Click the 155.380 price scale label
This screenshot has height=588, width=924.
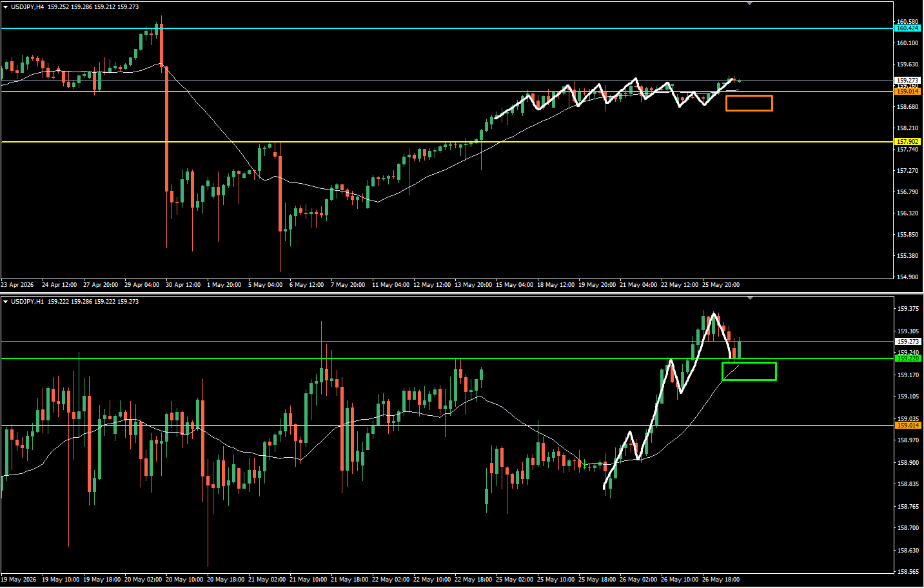[x=907, y=256]
